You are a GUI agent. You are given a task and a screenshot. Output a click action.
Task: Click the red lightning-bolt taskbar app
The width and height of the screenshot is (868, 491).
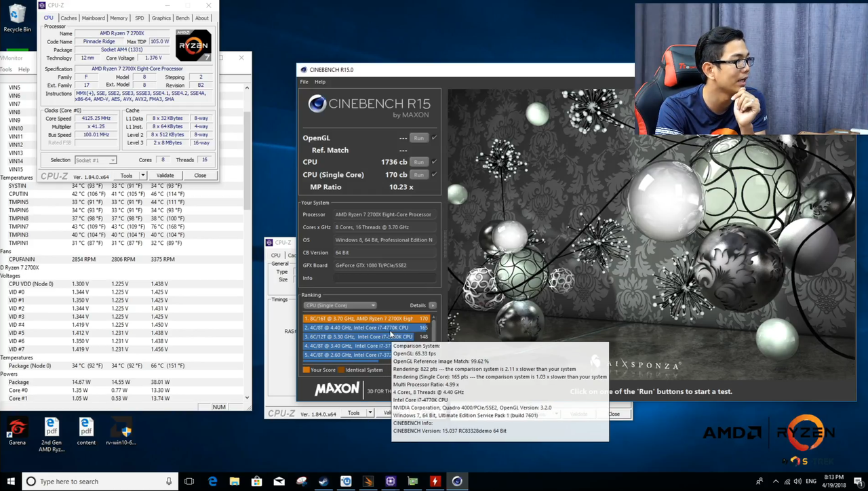pyautogui.click(x=435, y=482)
